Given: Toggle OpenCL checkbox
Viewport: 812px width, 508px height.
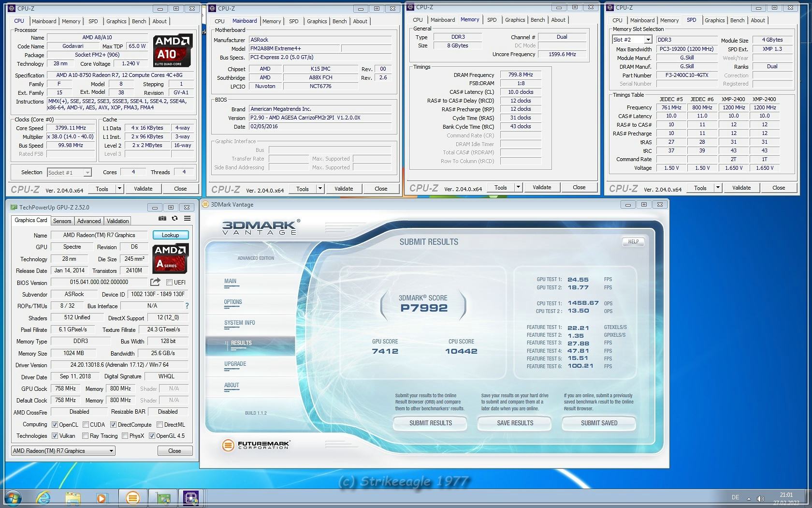Looking at the screenshot, I should (55, 424).
